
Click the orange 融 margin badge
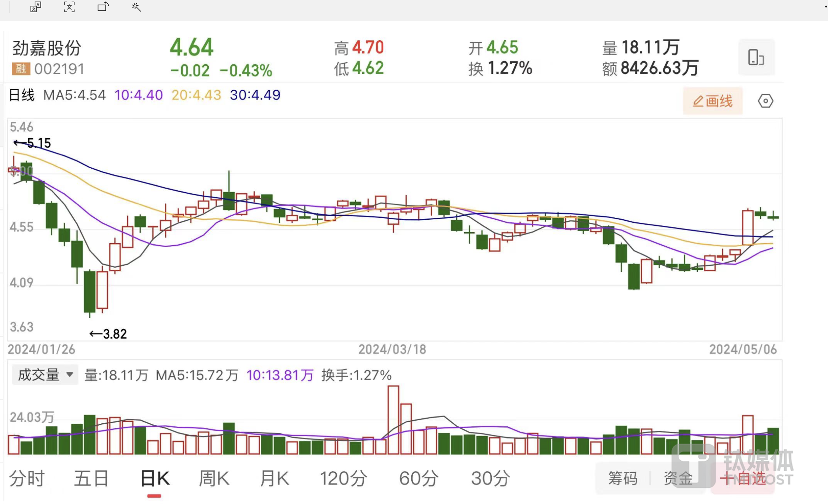(21, 69)
